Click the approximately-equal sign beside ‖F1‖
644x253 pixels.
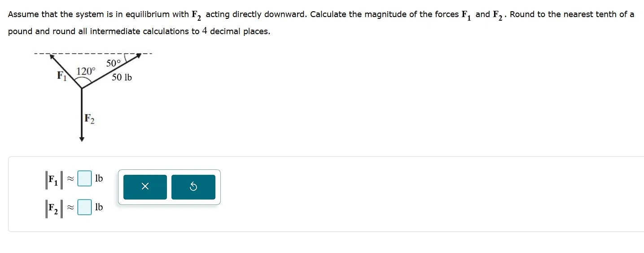coord(70,179)
